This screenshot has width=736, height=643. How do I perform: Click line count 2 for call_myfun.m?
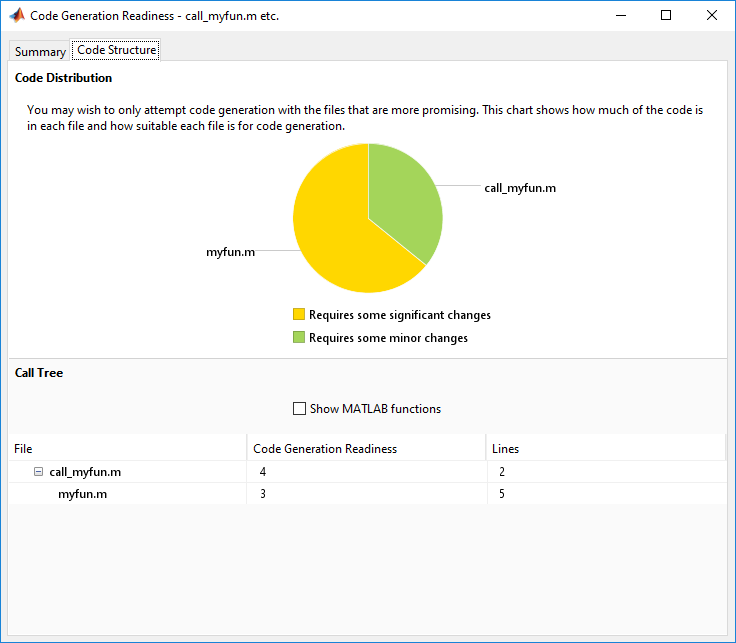click(502, 472)
